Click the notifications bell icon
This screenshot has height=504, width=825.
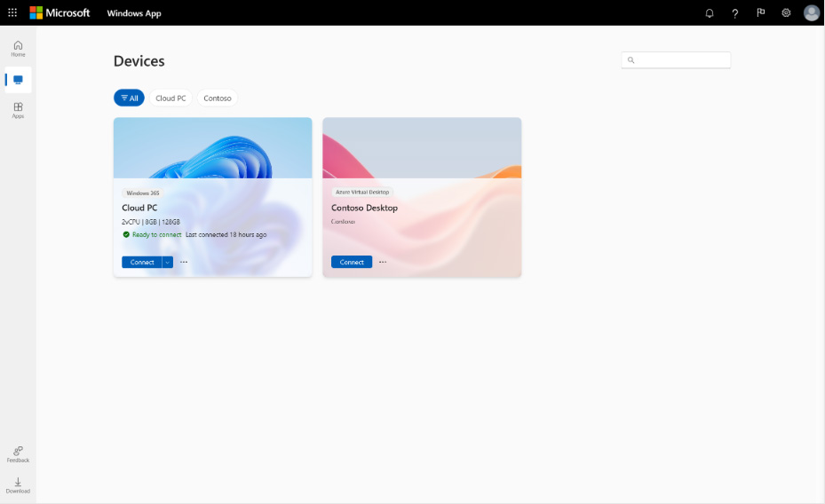pos(710,13)
